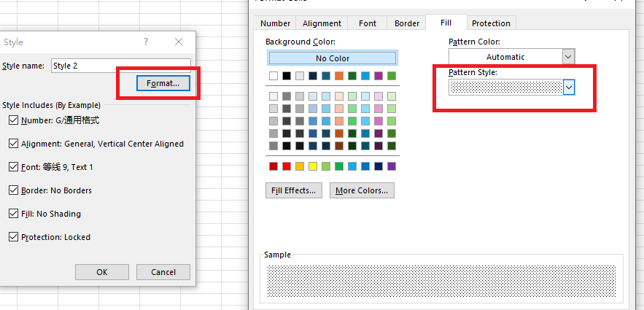Toggle the Alignment: General, Vertical Center Aligned checkbox

click(14, 144)
